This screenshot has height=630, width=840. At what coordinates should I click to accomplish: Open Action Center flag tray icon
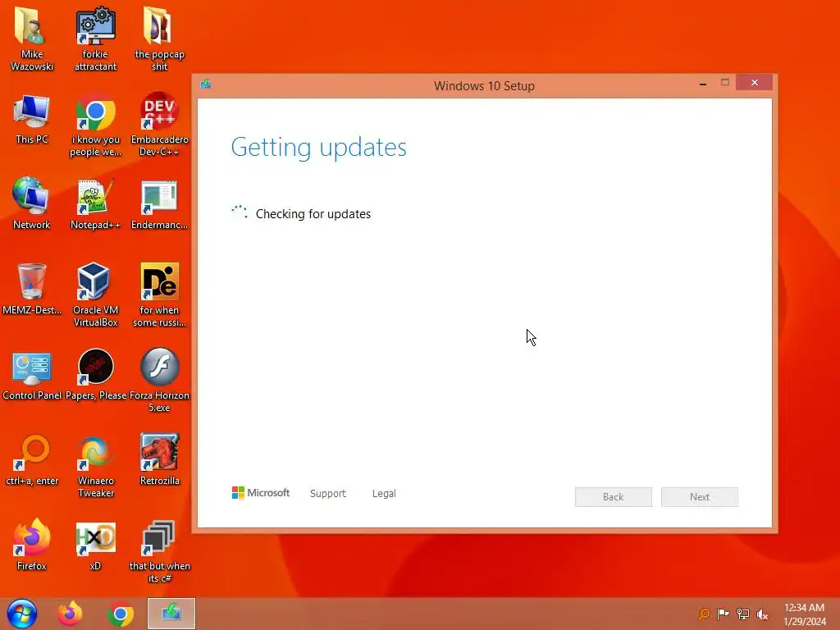723,614
